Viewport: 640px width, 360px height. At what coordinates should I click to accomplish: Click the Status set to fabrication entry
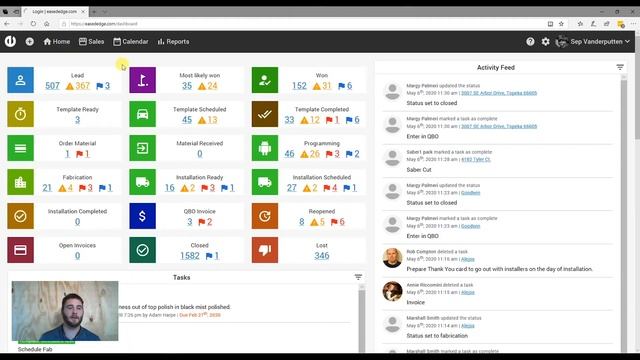pos(437,336)
